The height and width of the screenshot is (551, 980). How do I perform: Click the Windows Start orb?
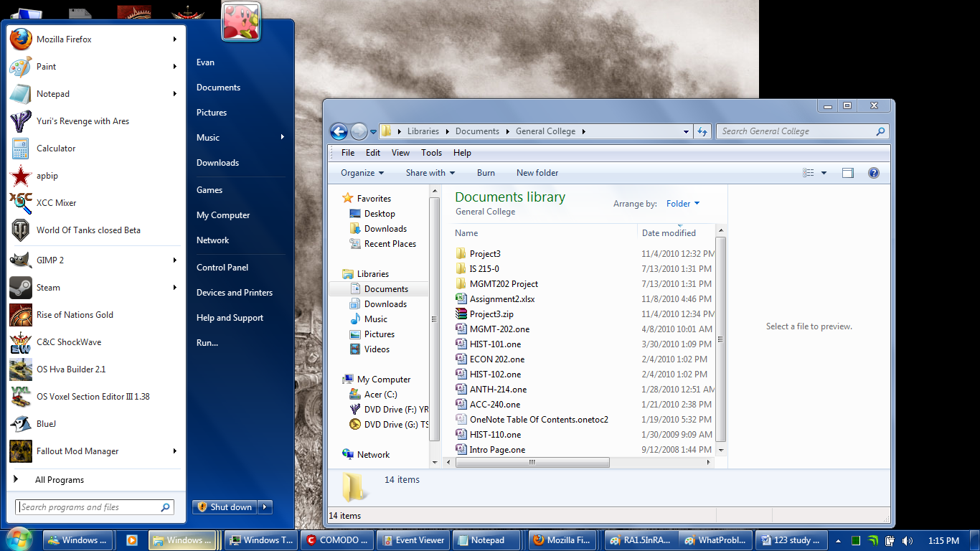[19, 539]
